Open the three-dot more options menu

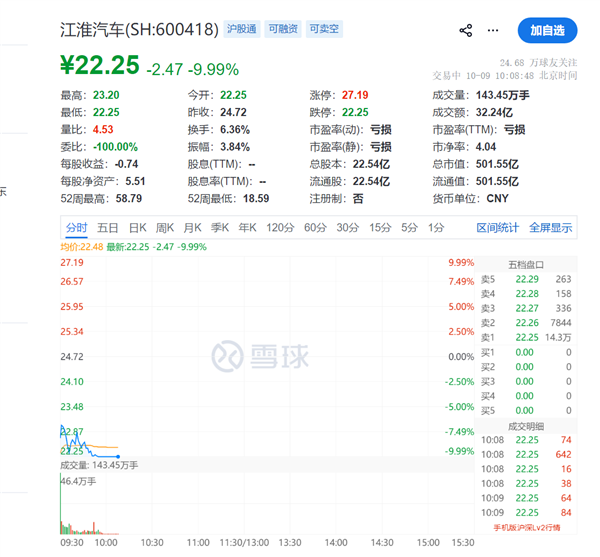coord(493,30)
